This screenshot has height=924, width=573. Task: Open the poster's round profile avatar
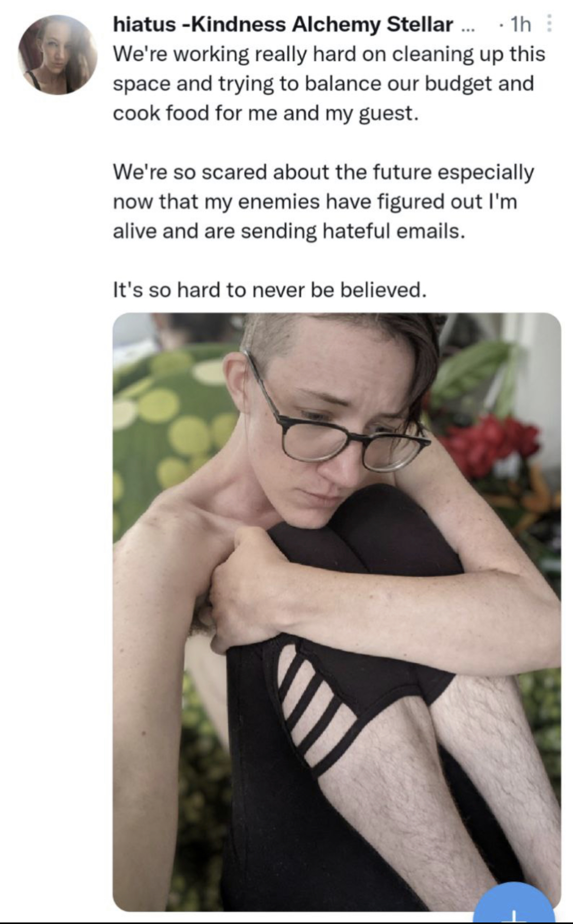tap(58, 55)
